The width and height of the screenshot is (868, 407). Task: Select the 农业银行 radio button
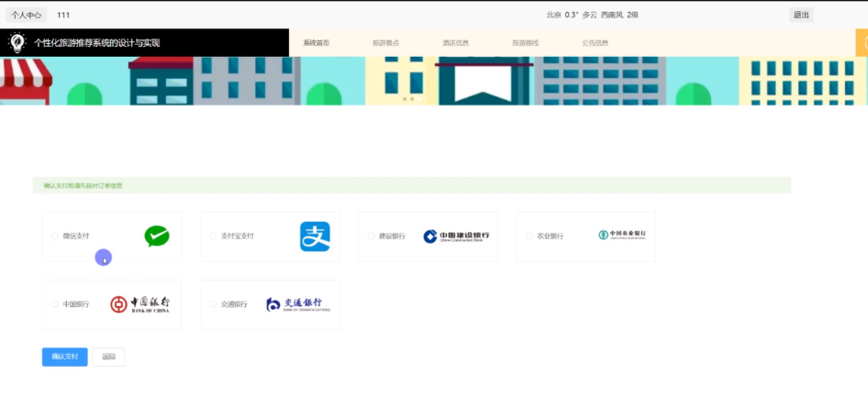[x=529, y=236]
